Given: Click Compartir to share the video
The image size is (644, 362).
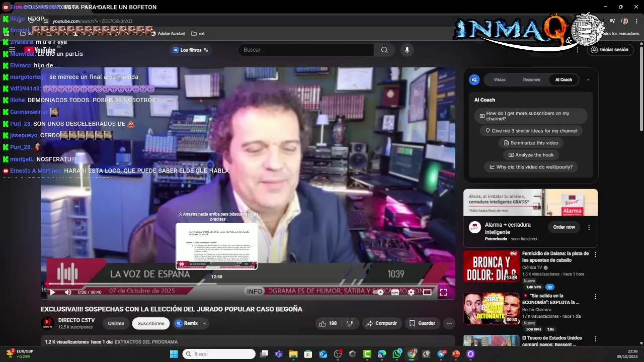Looking at the screenshot, I should point(382,323).
